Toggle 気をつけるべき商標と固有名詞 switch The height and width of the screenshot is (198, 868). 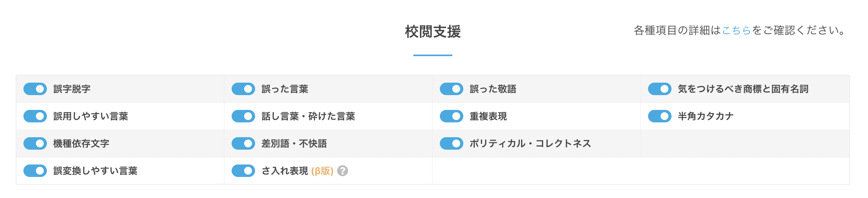click(660, 89)
